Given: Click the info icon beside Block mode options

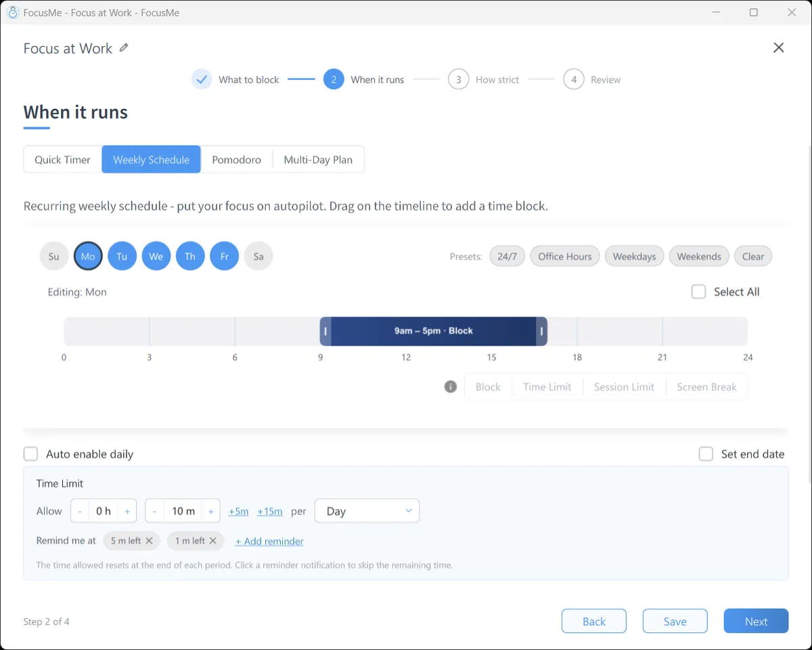Looking at the screenshot, I should [451, 387].
